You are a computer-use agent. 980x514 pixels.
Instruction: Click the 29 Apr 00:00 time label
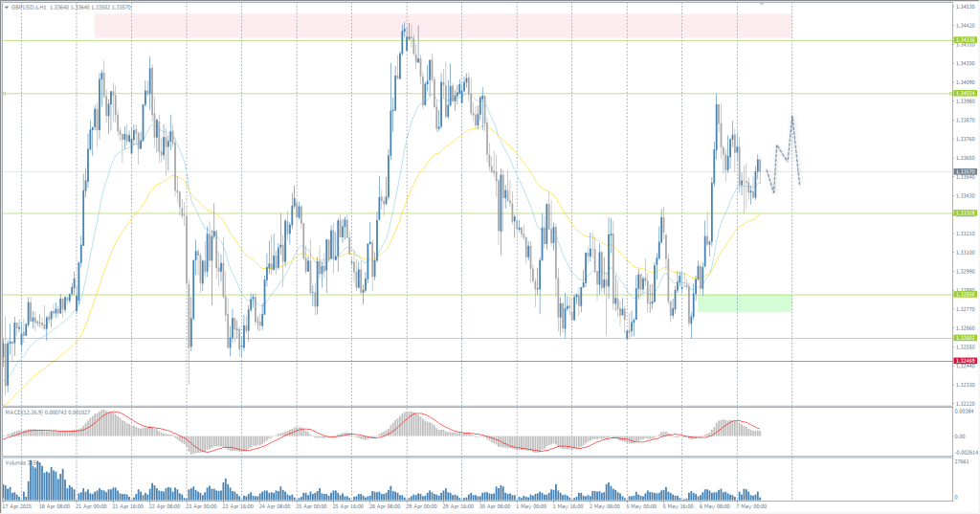click(x=423, y=506)
